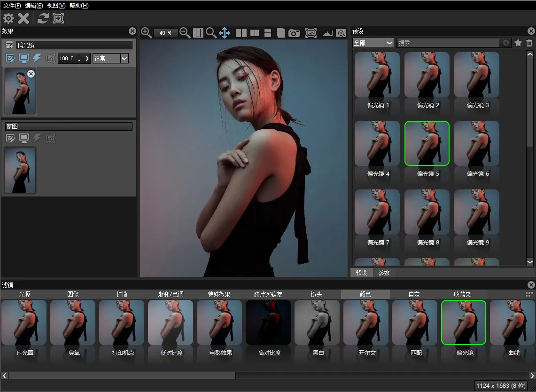
Task: Select the 胶片实验室 filter category
Action: (x=268, y=294)
